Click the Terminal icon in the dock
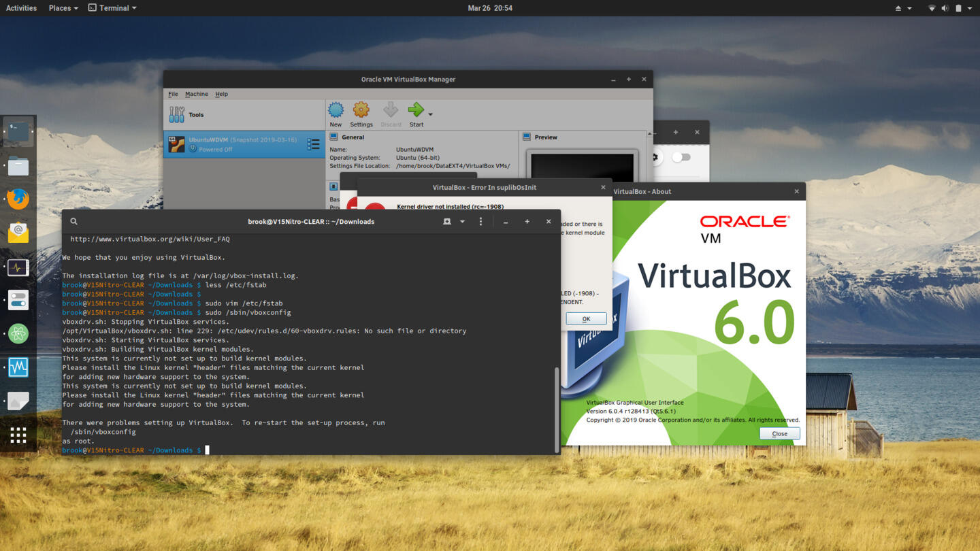This screenshot has height=551, width=980. 18,132
